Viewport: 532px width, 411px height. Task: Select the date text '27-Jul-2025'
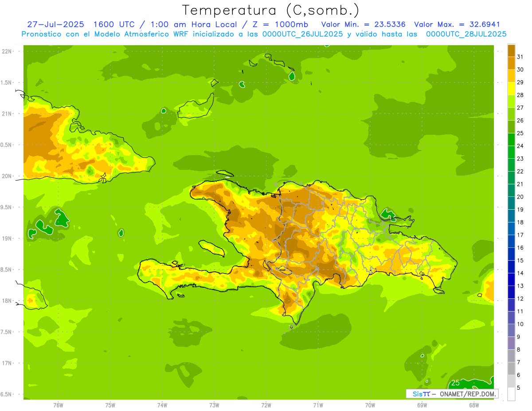[55, 24]
